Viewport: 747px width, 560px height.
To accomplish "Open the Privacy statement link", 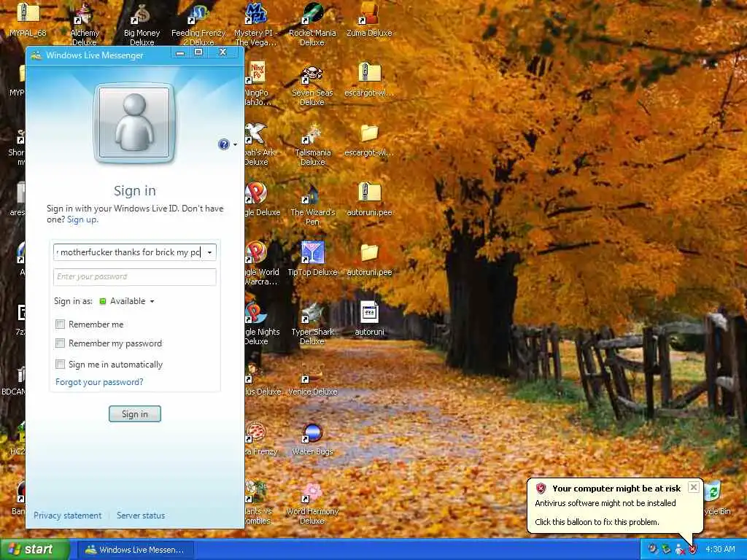I will (67, 516).
